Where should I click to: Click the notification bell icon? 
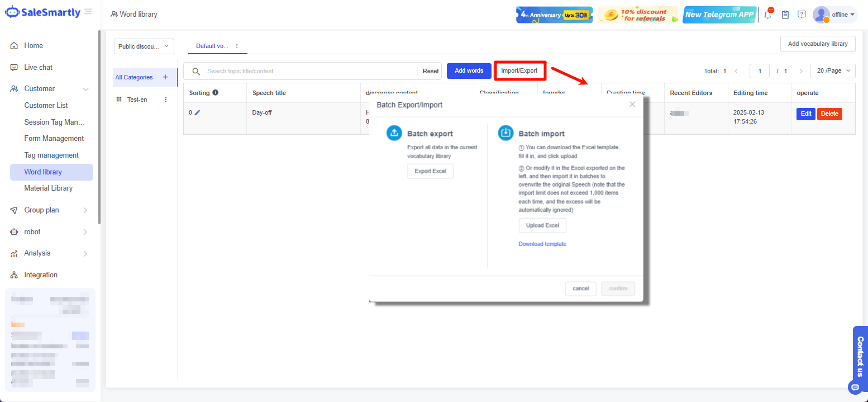pos(768,15)
